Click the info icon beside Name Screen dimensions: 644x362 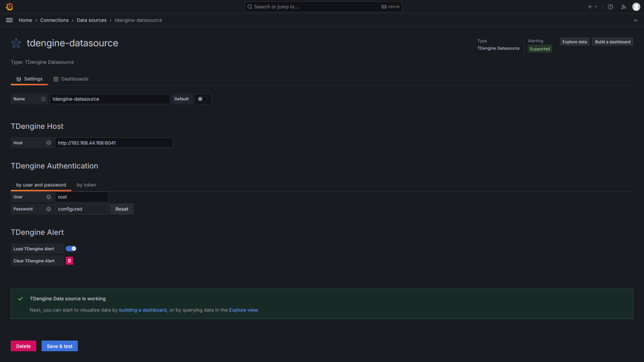tap(43, 99)
